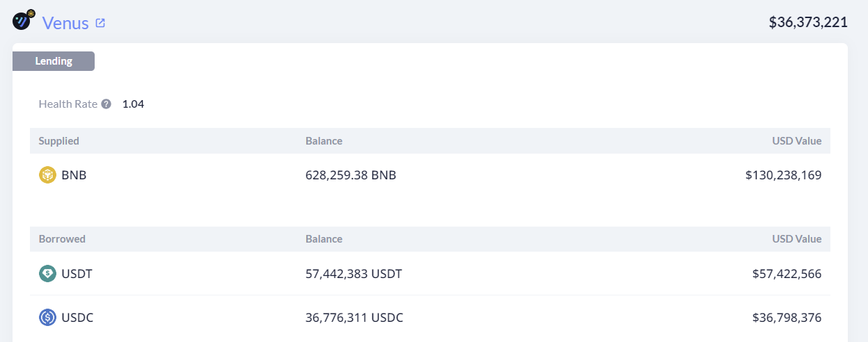Select the Lending tab label
This screenshot has height=342, width=868.
(x=54, y=61)
